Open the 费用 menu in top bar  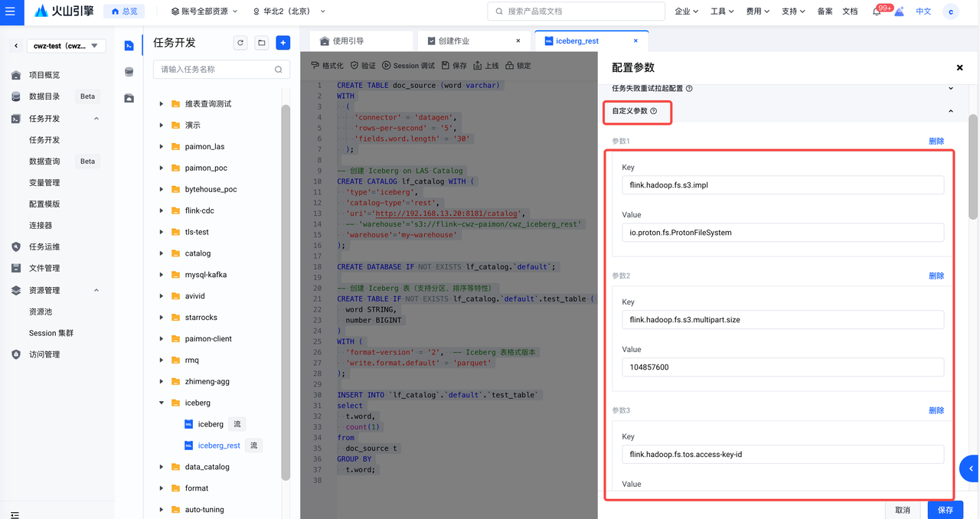(758, 11)
